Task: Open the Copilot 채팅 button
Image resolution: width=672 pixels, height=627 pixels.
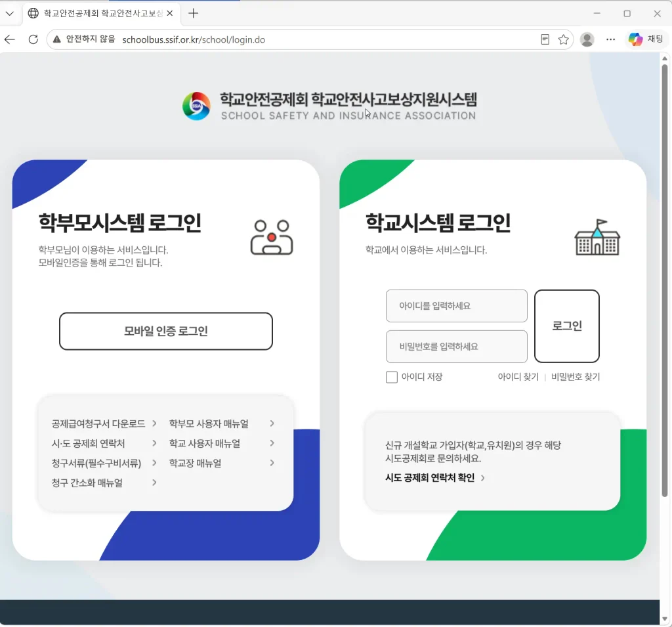Action: (x=646, y=39)
